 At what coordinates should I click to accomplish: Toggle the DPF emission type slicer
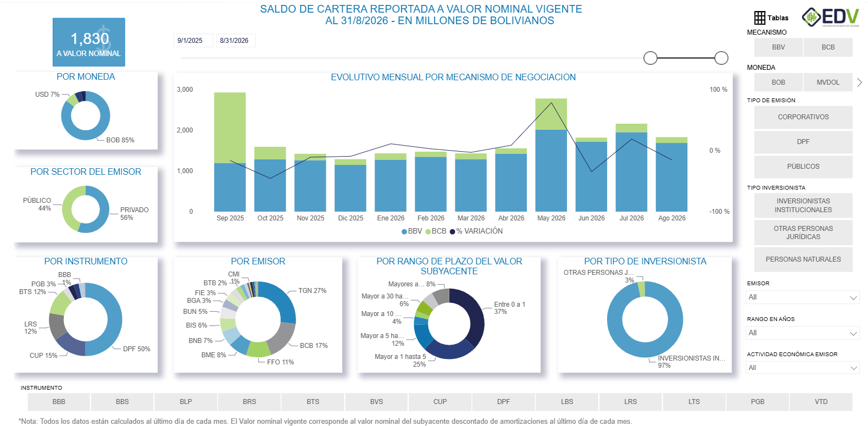coord(803,142)
